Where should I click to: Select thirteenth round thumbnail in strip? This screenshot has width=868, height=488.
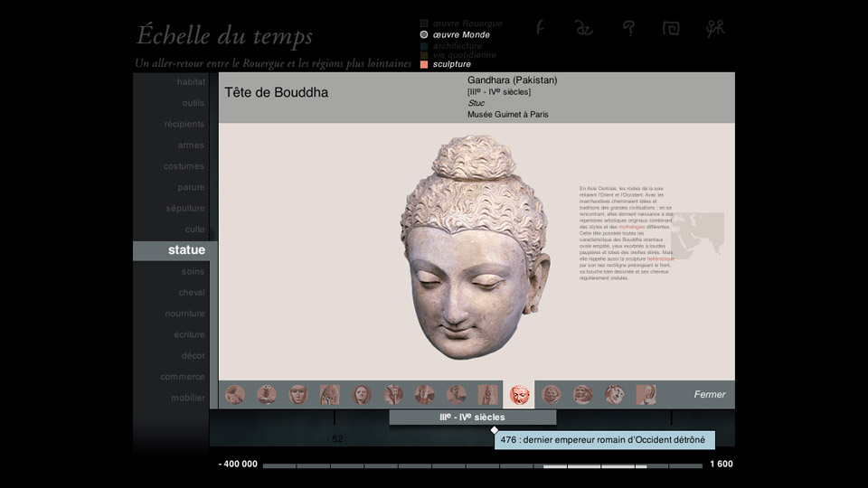(x=614, y=395)
